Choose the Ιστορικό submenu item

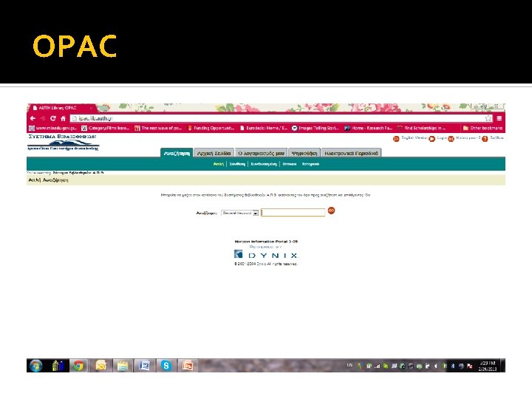310,164
